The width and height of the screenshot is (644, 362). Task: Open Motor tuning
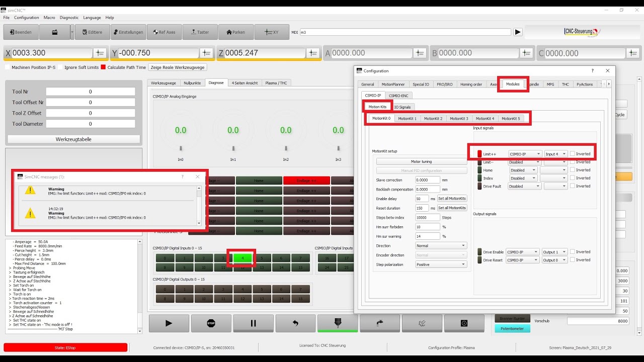click(422, 161)
